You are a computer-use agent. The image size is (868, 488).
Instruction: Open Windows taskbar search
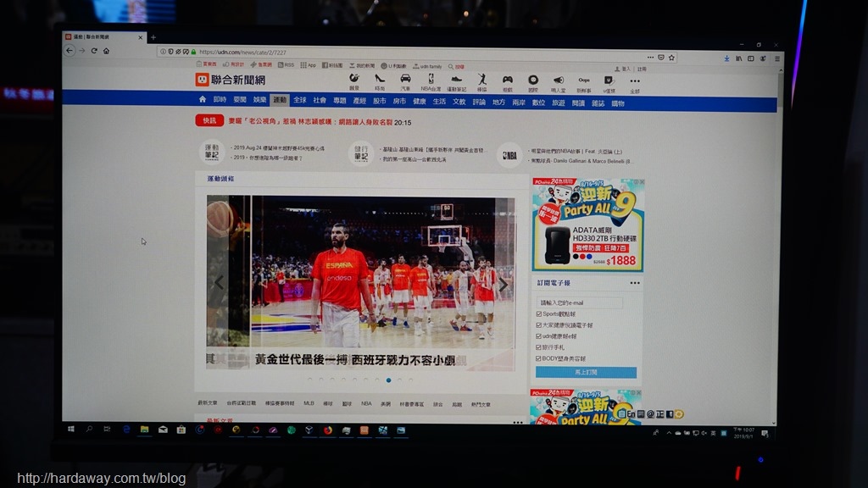coord(89,429)
